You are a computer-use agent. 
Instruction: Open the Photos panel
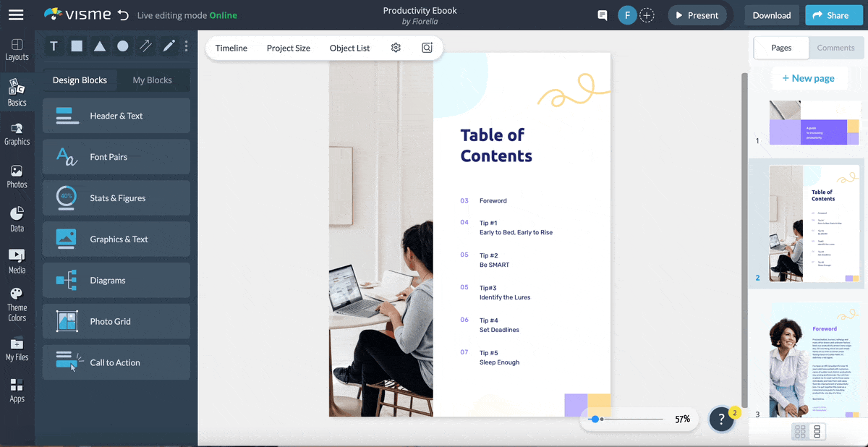(x=17, y=174)
